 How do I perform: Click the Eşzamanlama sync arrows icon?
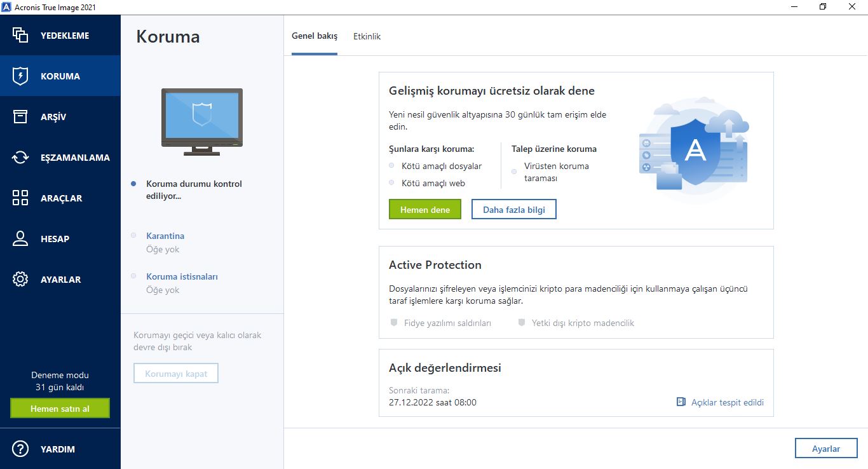pyautogui.click(x=20, y=157)
